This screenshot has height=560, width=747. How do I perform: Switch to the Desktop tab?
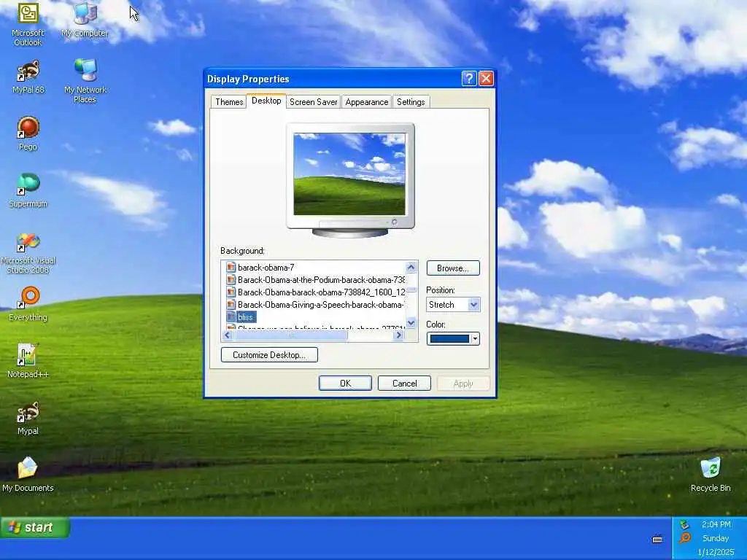click(x=266, y=101)
